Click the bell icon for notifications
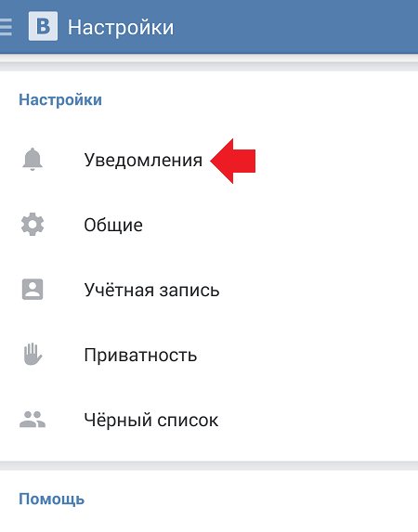 [33, 159]
